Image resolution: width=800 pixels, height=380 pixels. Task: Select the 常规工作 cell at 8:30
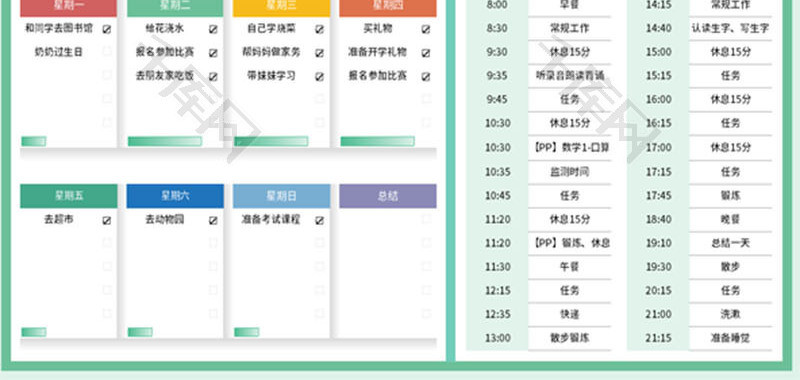click(569, 28)
